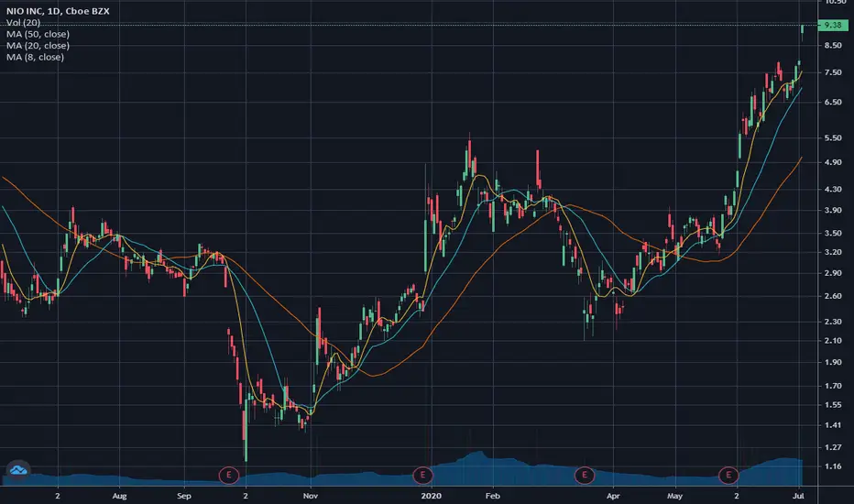
Task: Click the 2.30 price axis label
Action: pos(833,322)
